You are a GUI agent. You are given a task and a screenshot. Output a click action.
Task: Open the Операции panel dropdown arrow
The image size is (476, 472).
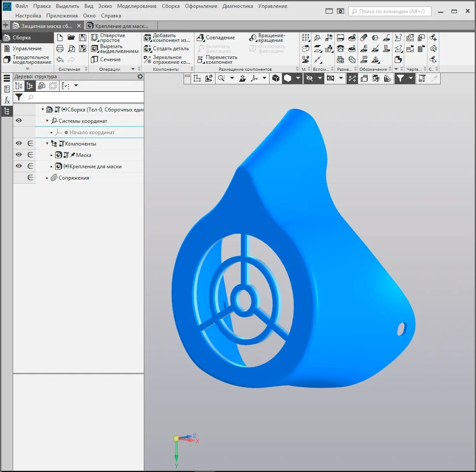tap(133, 69)
